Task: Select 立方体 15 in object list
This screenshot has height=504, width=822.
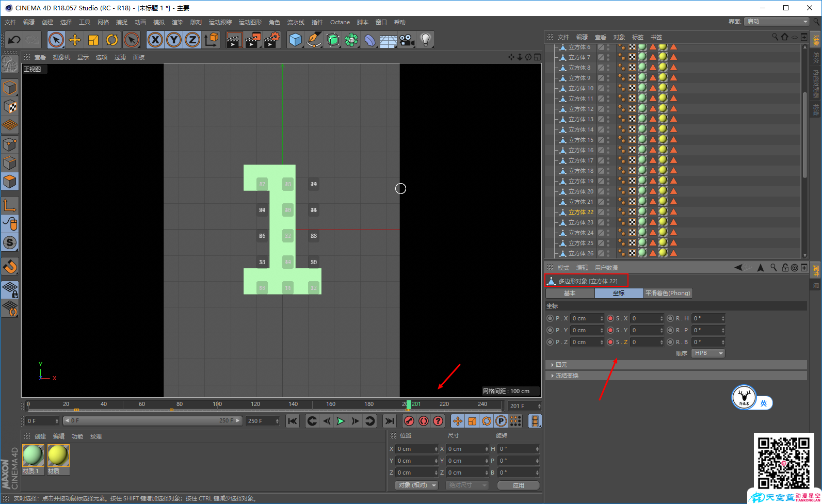Action: [x=581, y=140]
